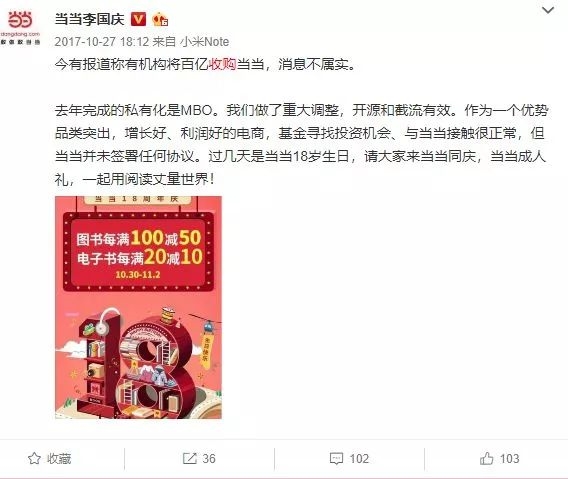Image resolution: width=568 pixels, height=479 pixels.
Task: Click the star favorite icon
Action: (34, 458)
